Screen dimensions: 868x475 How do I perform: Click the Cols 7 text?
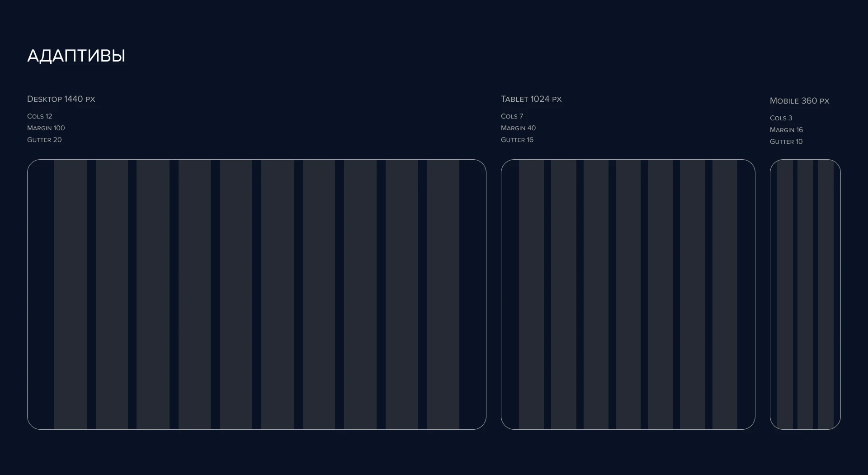point(512,116)
